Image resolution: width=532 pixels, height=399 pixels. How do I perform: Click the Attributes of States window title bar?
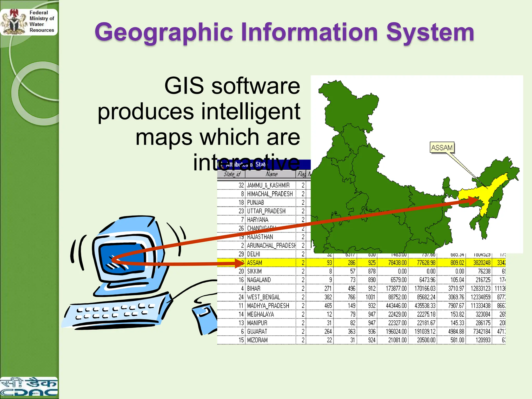264,164
